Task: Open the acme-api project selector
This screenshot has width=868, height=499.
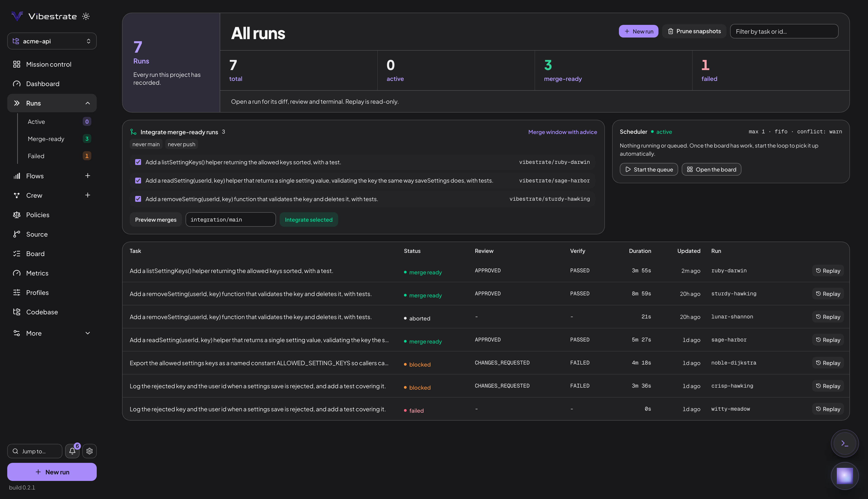Action: 52,41
